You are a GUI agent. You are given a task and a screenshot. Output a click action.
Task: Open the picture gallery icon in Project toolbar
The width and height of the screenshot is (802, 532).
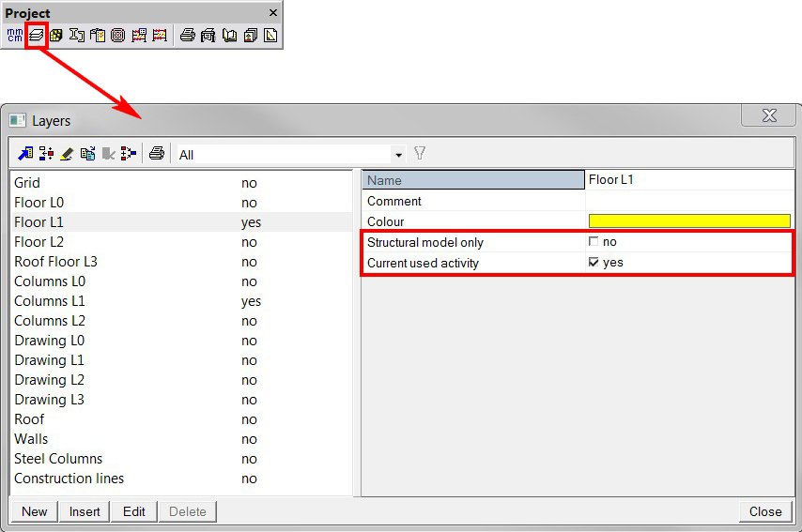[250, 36]
